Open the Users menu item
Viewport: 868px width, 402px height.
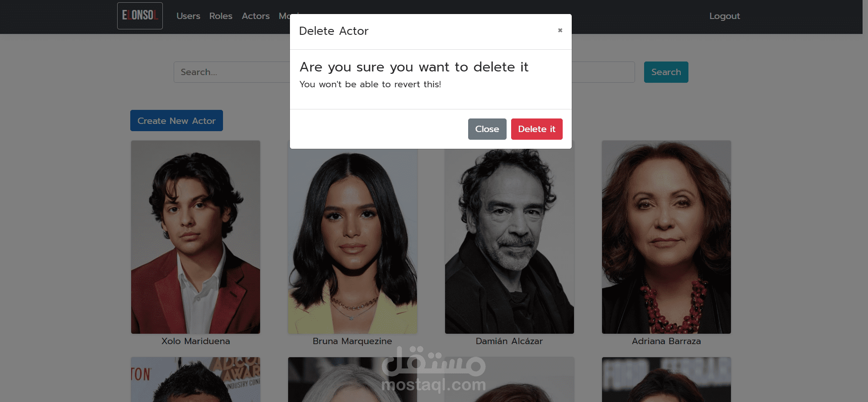(x=188, y=16)
